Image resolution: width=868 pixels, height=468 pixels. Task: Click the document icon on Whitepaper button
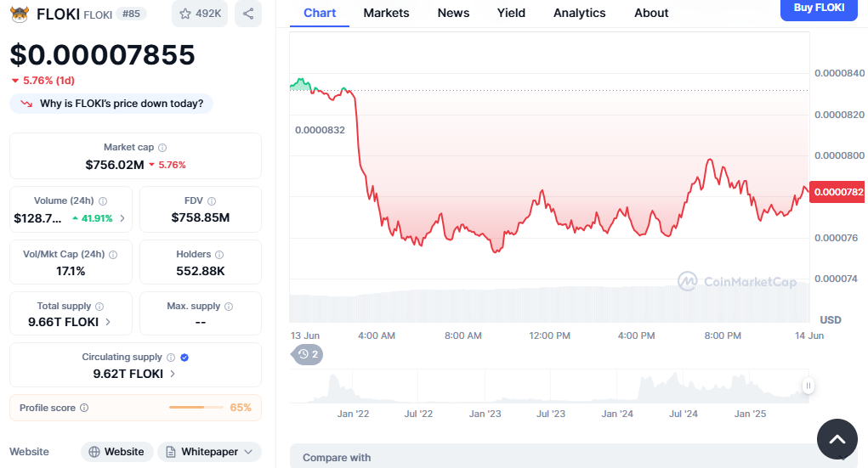(x=171, y=452)
